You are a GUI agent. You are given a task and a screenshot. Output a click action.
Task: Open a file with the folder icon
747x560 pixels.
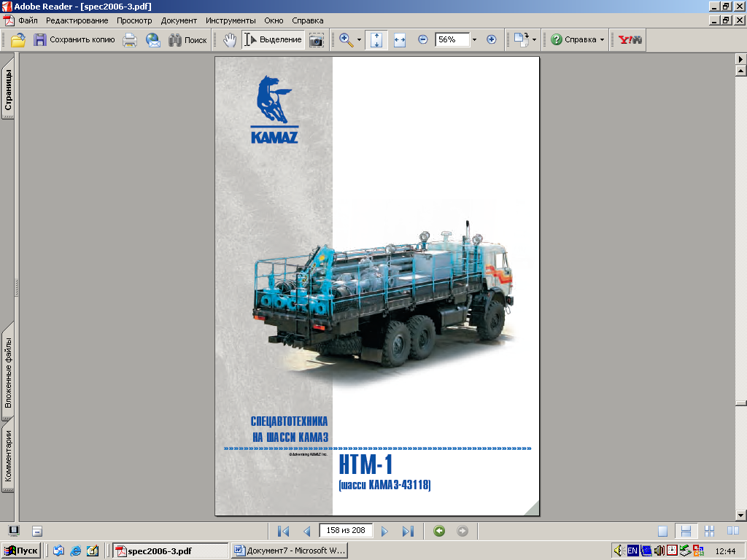18,40
